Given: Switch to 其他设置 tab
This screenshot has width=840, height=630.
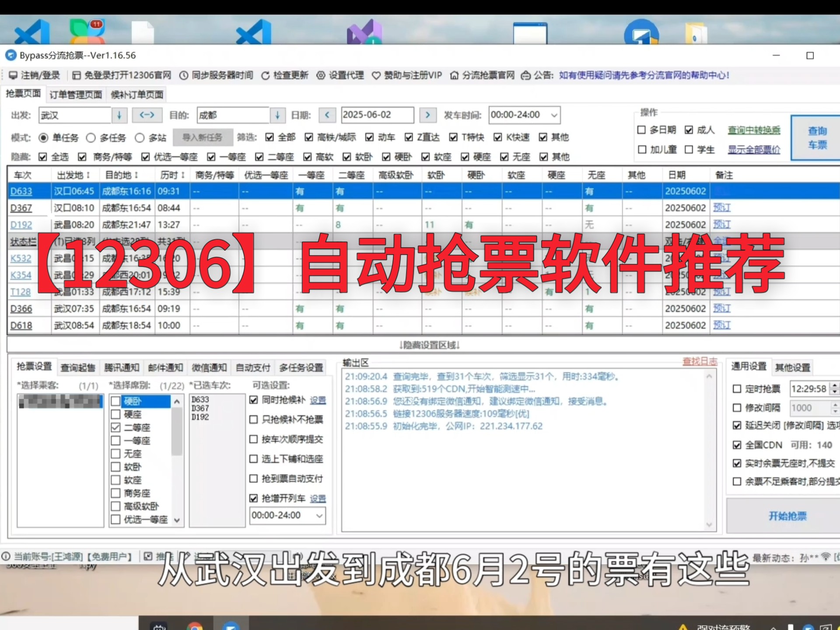Looking at the screenshot, I should [x=793, y=368].
